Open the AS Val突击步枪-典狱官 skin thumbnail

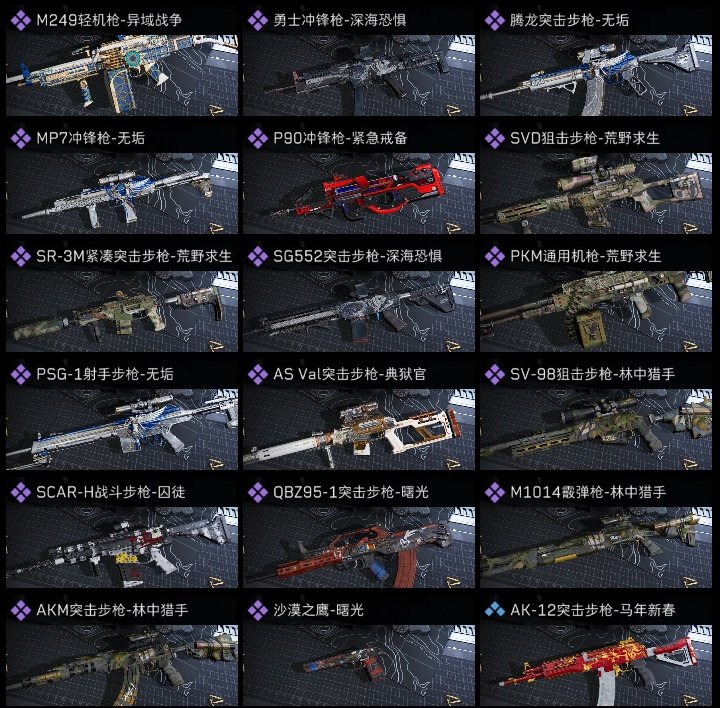pyautogui.click(x=359, y=429)
